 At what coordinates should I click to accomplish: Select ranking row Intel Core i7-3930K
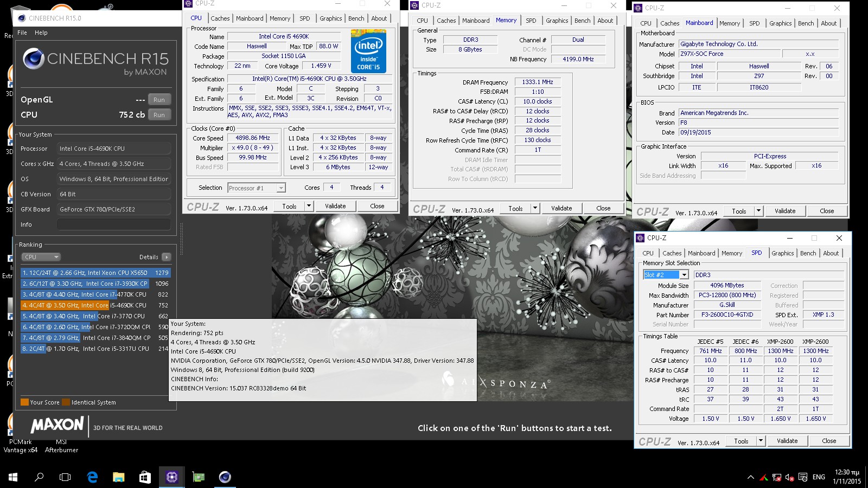pos(95,284)
